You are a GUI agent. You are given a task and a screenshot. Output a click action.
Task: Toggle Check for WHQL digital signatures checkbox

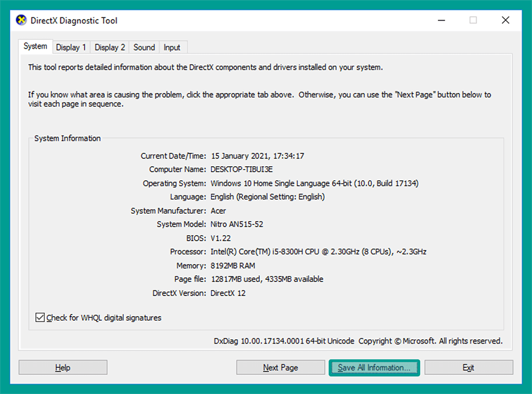click(40, 318)
